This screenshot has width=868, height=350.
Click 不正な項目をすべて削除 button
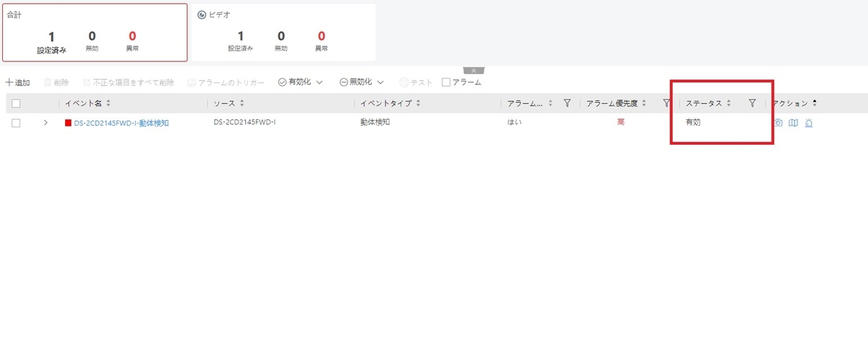[x=128, y=82]
